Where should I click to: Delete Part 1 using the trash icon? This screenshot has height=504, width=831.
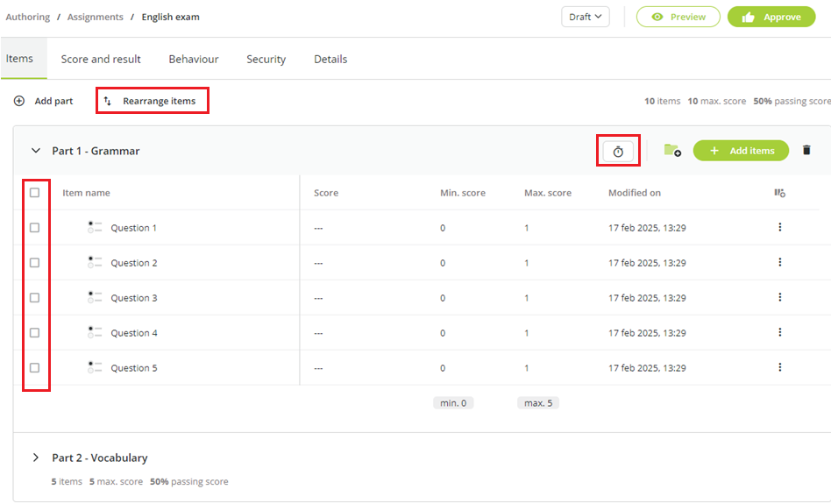[x=806, y=151]
